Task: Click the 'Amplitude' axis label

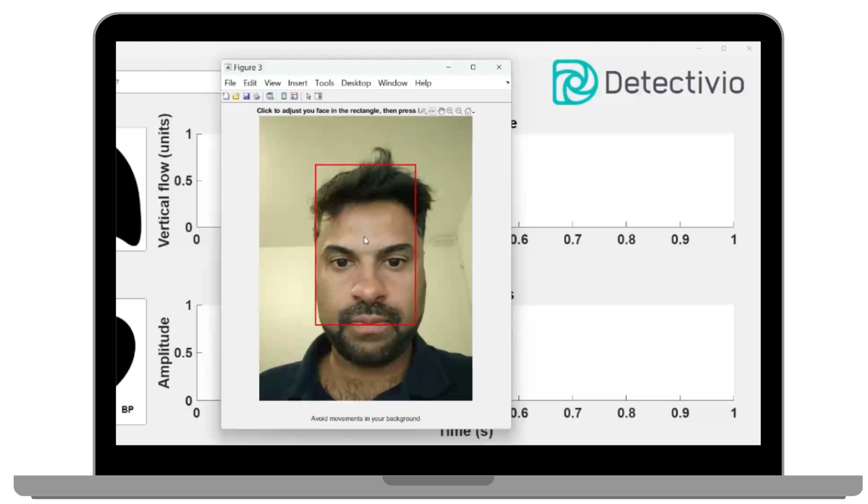Action: [164, 352]
